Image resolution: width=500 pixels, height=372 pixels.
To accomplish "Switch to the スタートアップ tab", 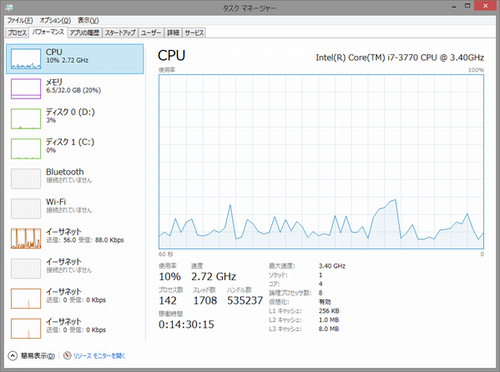I will pos(120,33).
